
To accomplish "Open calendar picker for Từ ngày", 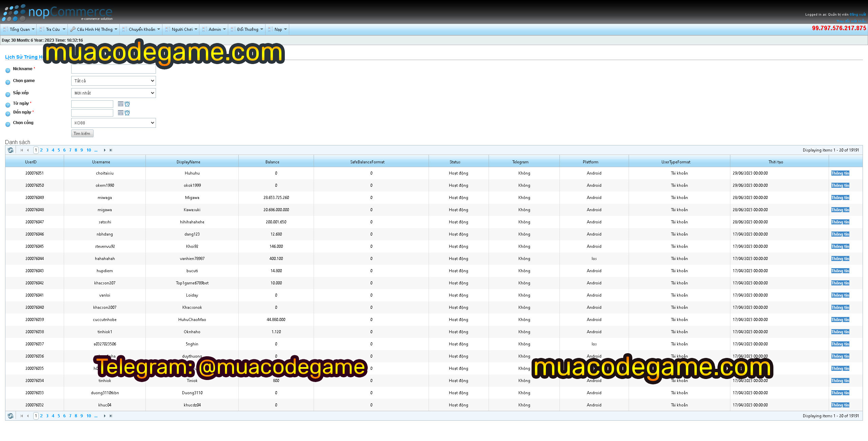I will pyautogui.click(x=120, y=104).
